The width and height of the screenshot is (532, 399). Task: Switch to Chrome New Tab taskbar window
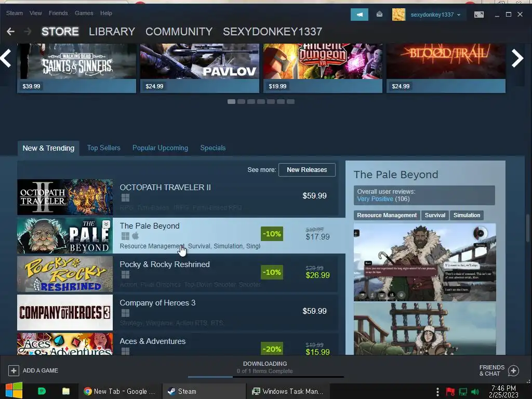[119, 391]
